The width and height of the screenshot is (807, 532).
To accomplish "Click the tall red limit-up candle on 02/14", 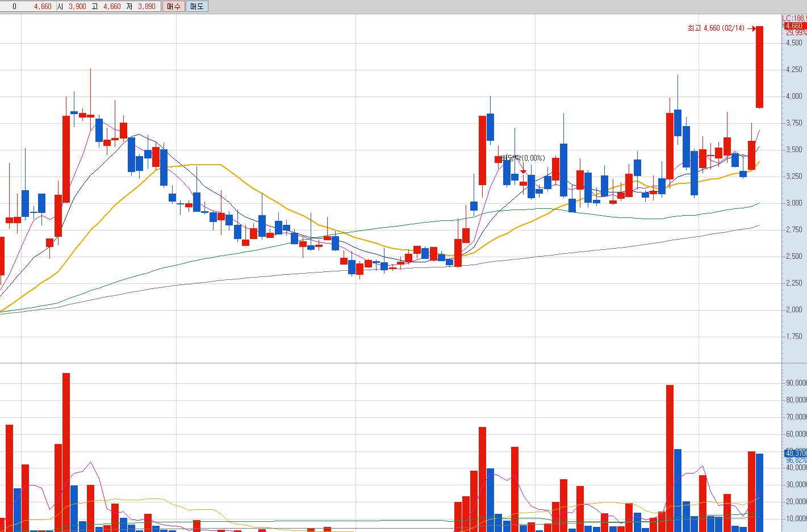I will (759, 67).
